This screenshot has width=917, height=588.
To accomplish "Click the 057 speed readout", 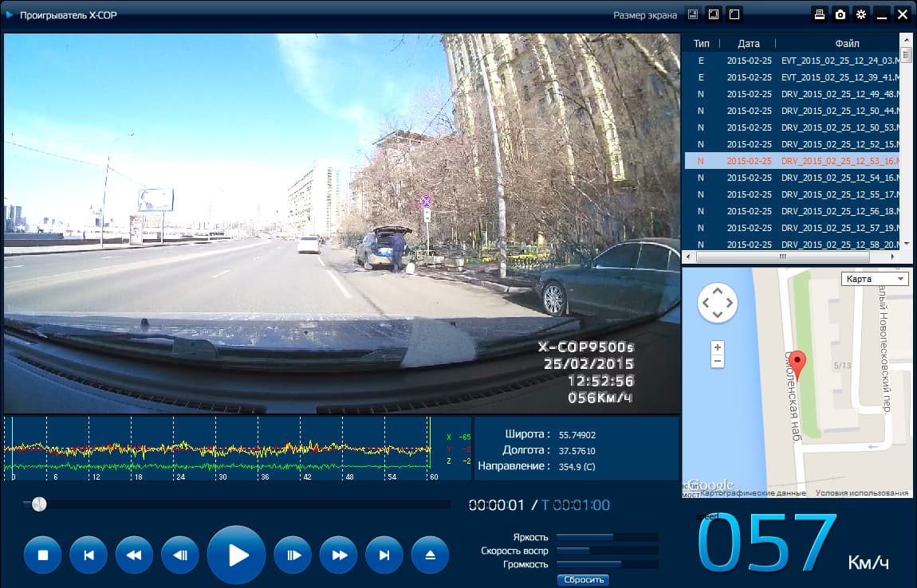I will click(767, 542).
